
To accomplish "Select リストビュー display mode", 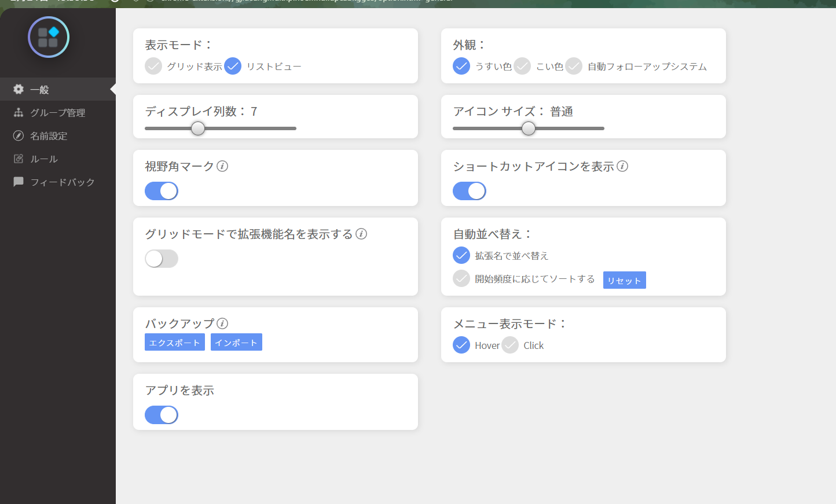I will [233, 66].
